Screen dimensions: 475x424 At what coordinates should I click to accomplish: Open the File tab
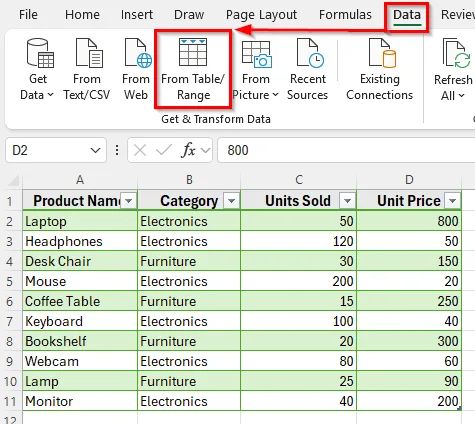pos(28,15)
